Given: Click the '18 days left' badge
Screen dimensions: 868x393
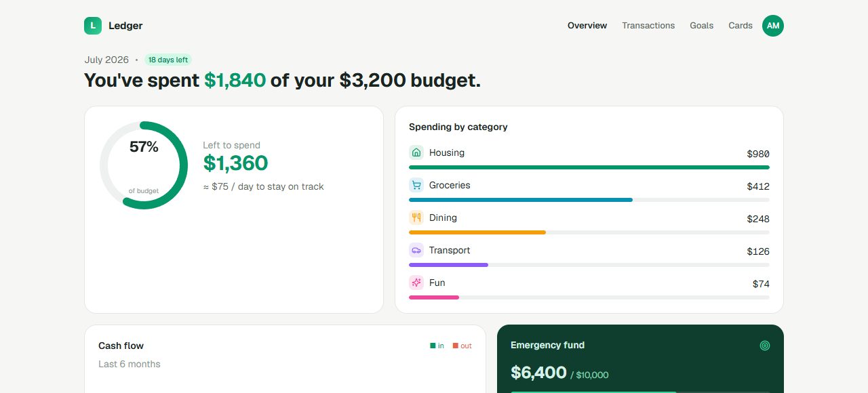Looking at the screenshot, I should click(x=168, y=60).
